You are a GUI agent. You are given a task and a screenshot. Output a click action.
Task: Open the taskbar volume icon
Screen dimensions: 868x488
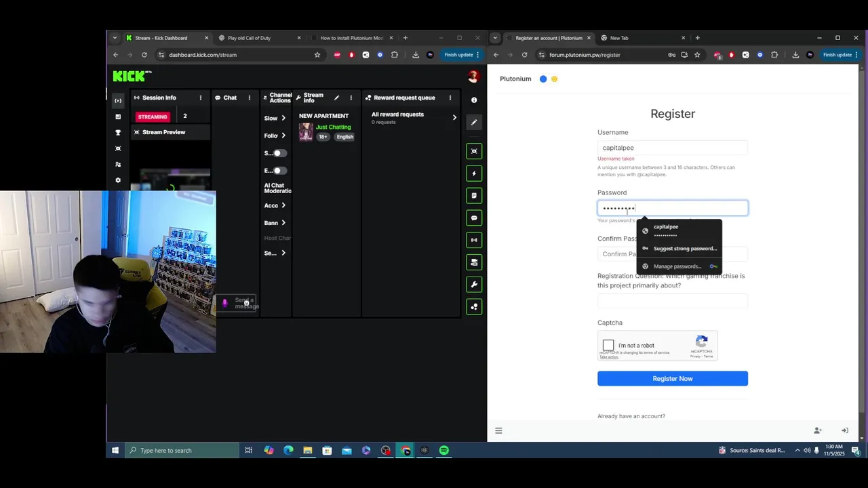tap(807, 450)
